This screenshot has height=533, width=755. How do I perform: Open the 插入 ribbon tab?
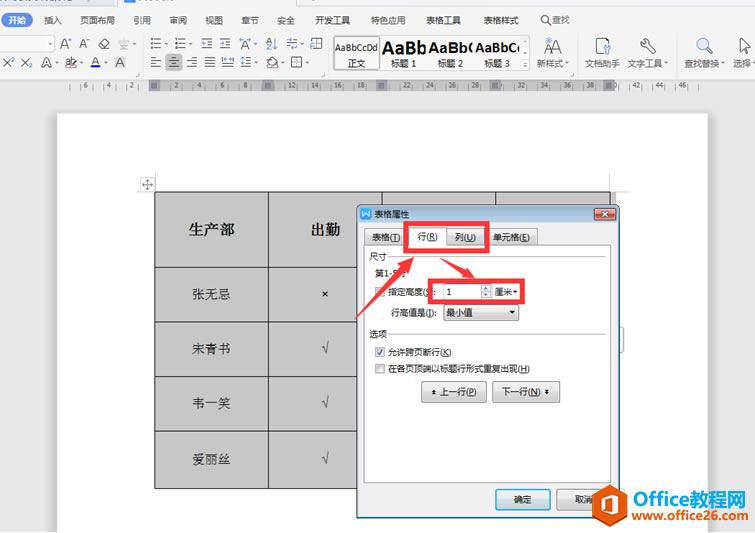pos(52,20)
